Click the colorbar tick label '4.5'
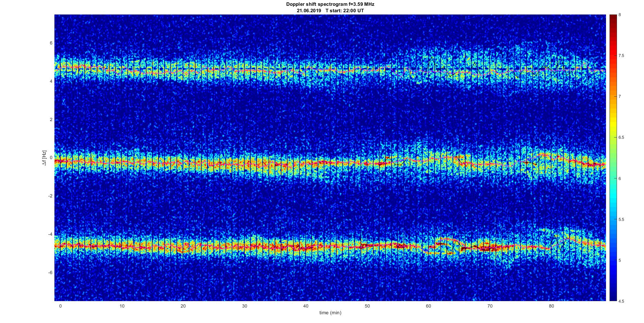The height and width of the screenshot is (323, 644). pyautogui.click(x=621, y=301)
